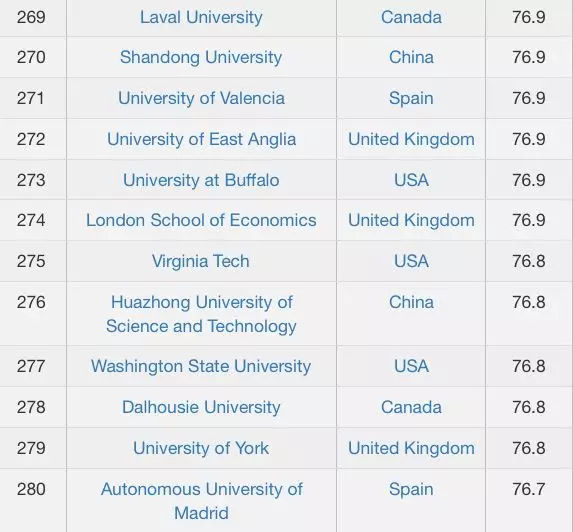Screen dimensions: 573x532
Task: Open the University of East Anglia link
Action: (201, 139)
